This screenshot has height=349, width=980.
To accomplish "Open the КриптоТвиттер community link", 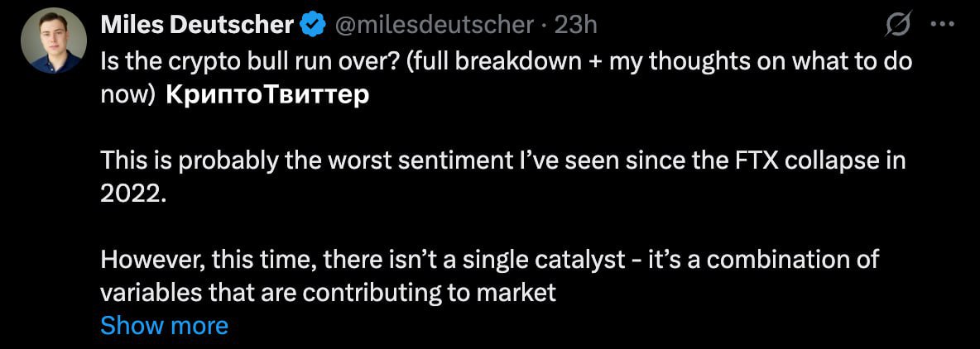I will tap(267, 94).
